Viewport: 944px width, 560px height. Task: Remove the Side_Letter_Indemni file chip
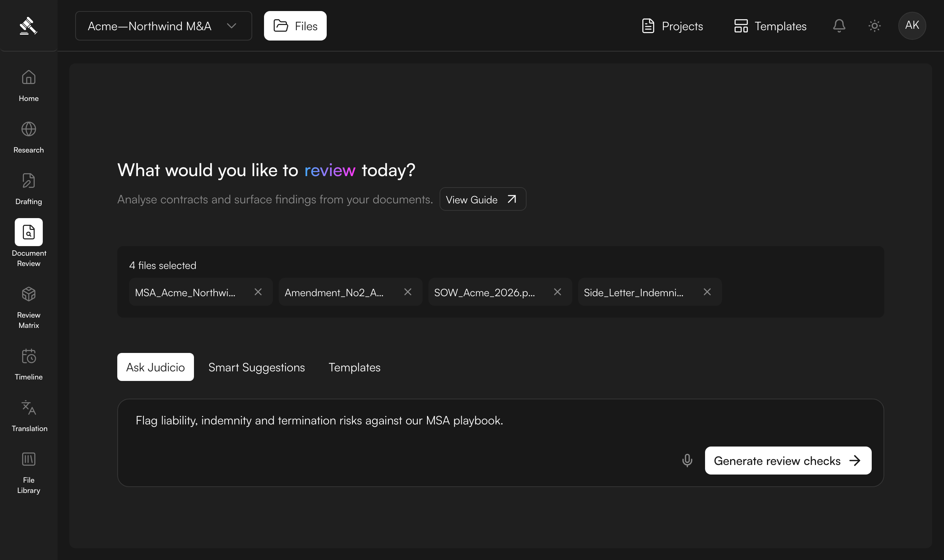pos(707,292)
